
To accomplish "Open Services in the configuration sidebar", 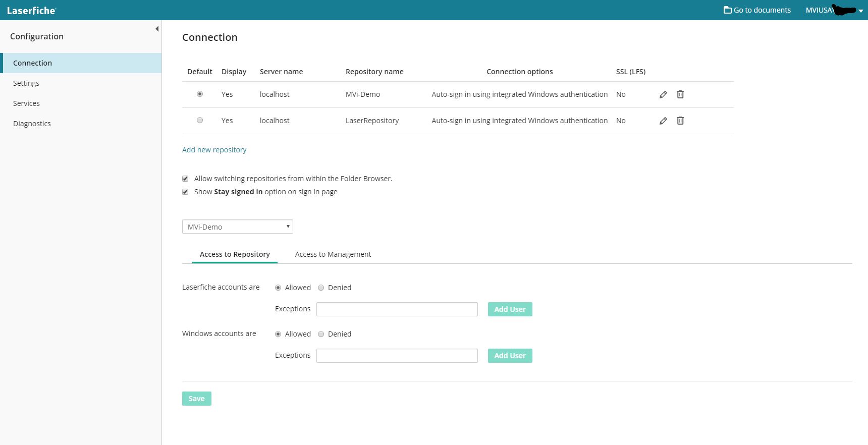I will 26,103.
